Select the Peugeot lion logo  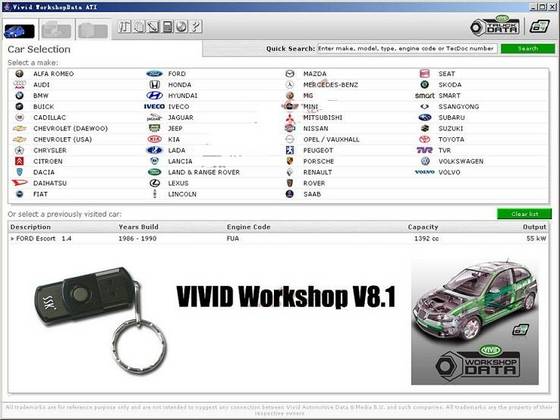290,150
